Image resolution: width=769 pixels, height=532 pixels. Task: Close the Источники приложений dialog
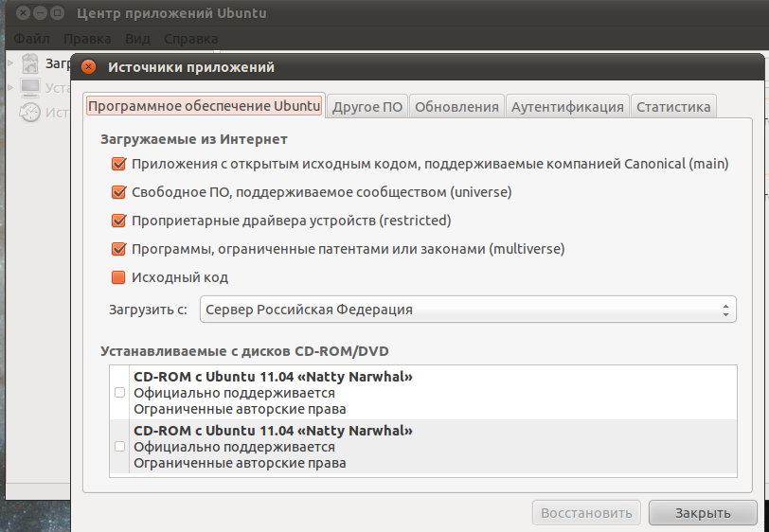click(x=89, y=67)
